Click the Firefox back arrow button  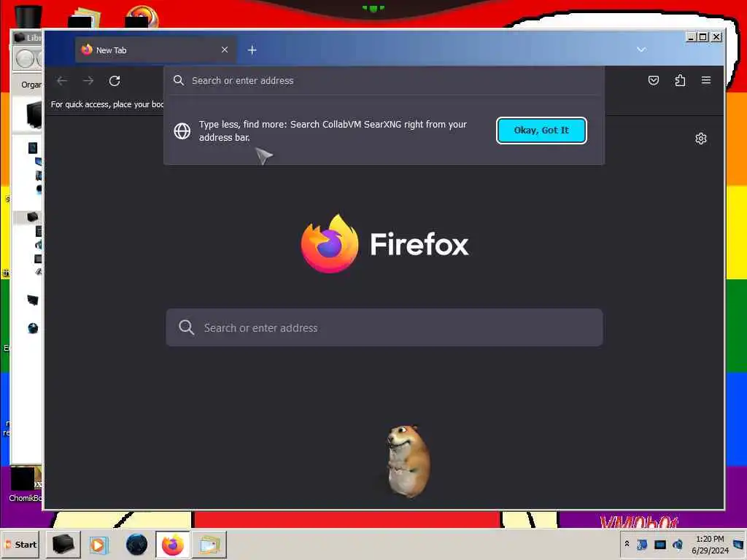pos(62,81)
